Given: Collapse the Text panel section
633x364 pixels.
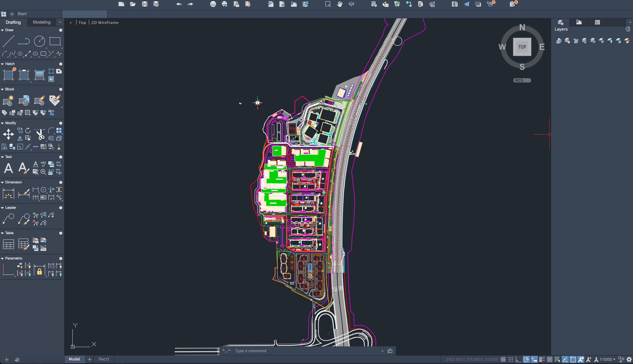Looking at the screenshot, I should [2, 157].
